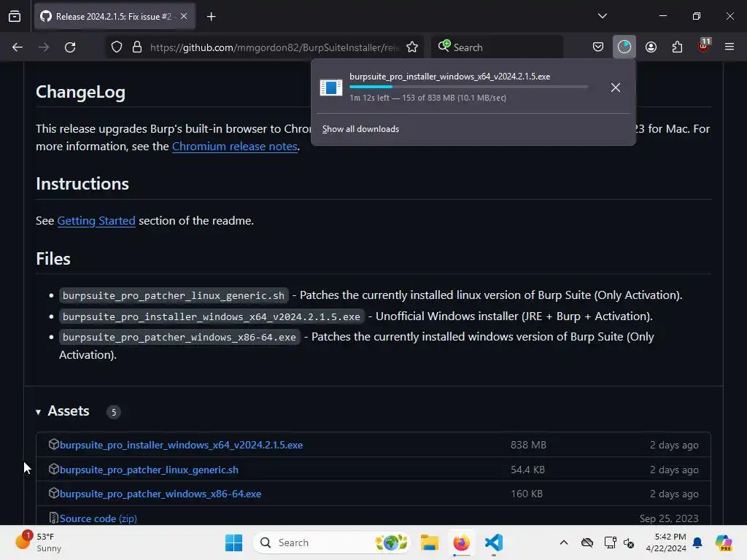The image size is (747, 560).
Task: List all tabs dropdown arrow
Action: click(x=602, y=16)
